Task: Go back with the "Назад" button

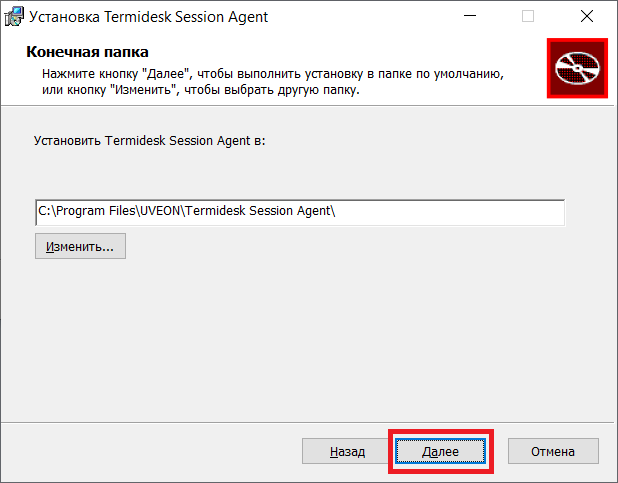Action: tap(347, 452)
